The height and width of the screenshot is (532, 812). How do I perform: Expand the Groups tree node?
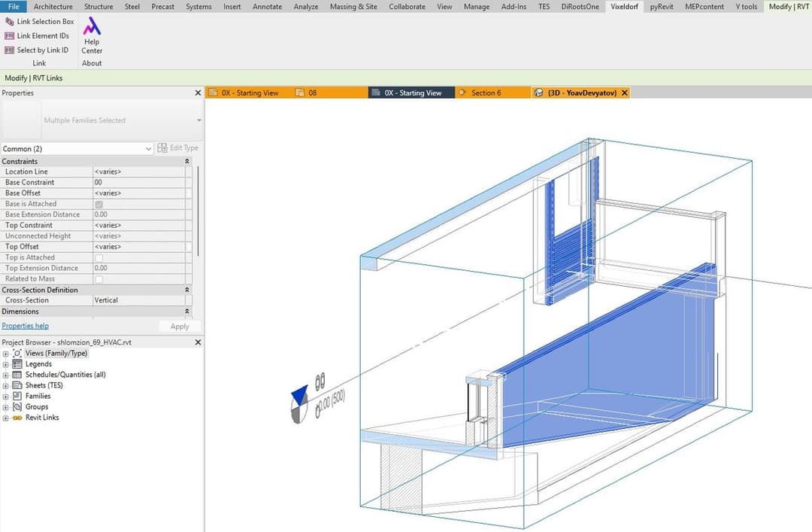[x=6, y=407]
